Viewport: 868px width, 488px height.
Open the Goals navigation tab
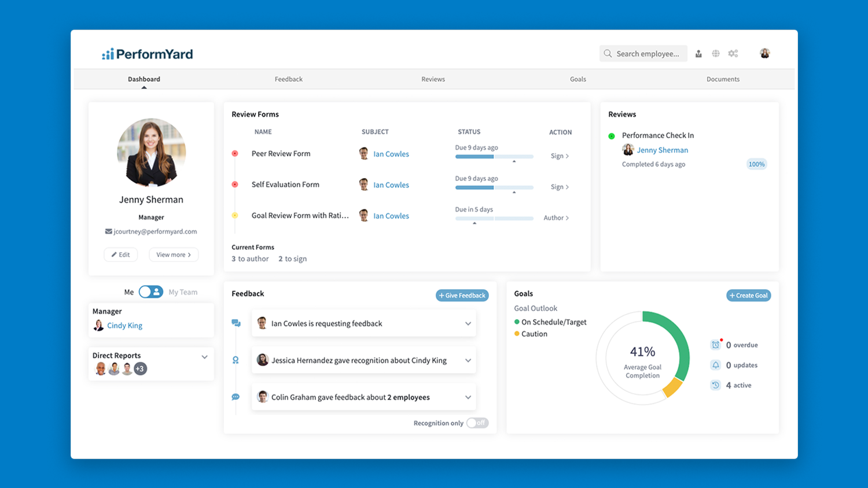coord(578,79)
